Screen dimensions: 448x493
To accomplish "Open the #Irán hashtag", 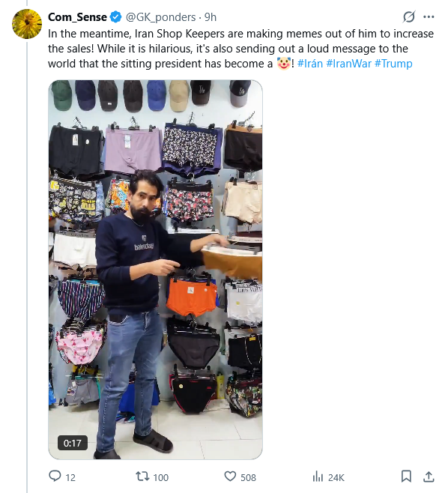I will (x=310, y=64).
